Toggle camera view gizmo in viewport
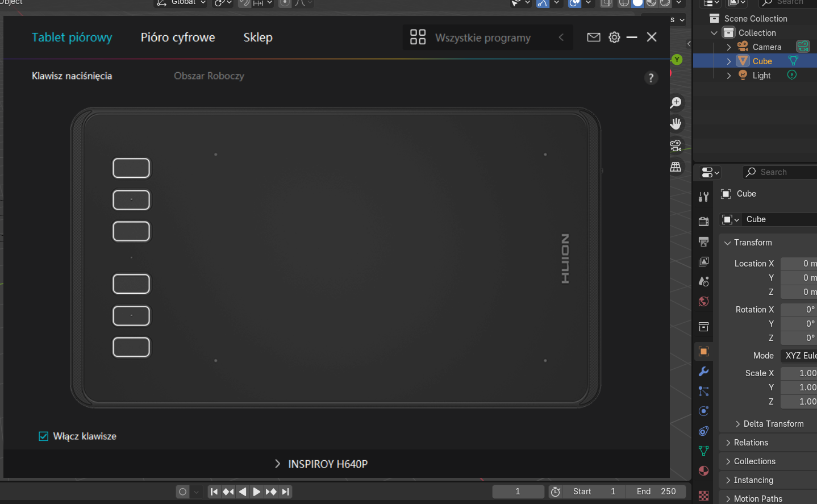 (x=676, y=145)
